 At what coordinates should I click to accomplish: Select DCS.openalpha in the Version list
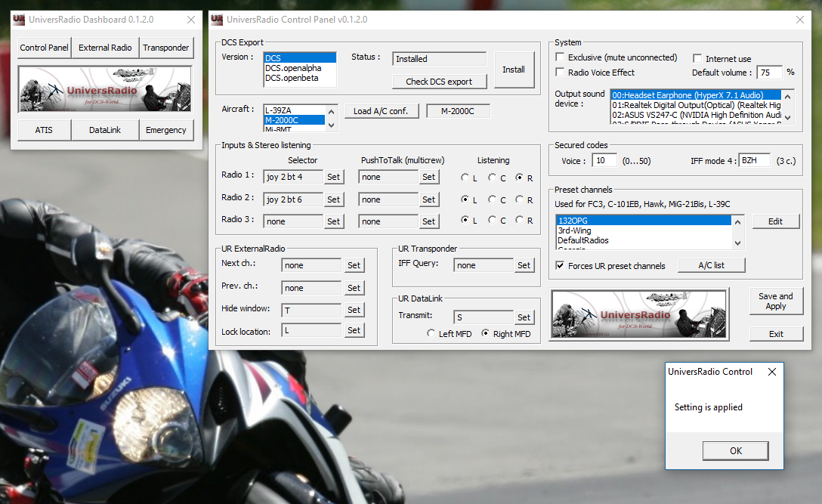(x=300, y=68)
